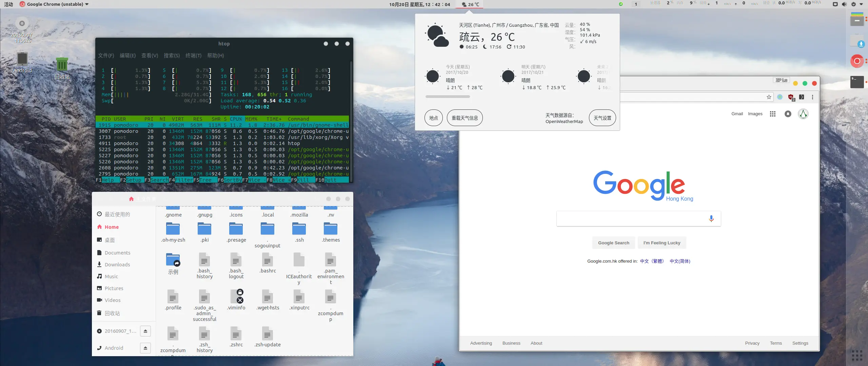Open 查看(V) menu in terminal window

pos(150,56)
